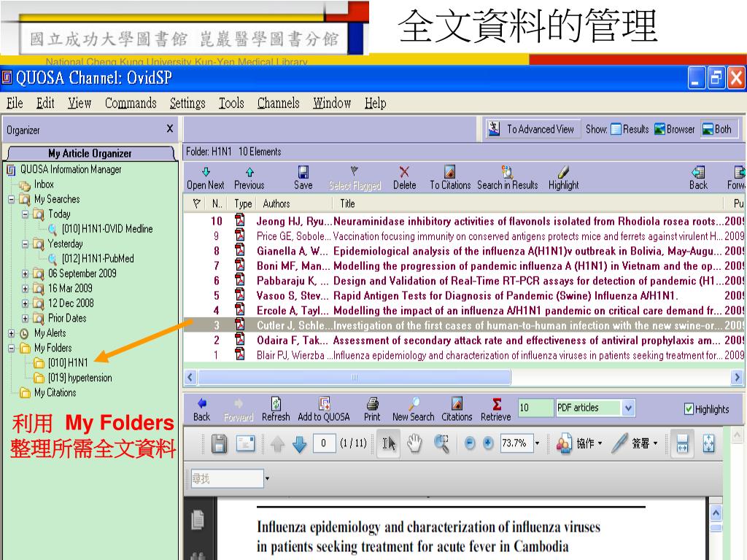Toggle the Highlights checkbox
Screen dimensions: 747x560
(x=689, y=408)
